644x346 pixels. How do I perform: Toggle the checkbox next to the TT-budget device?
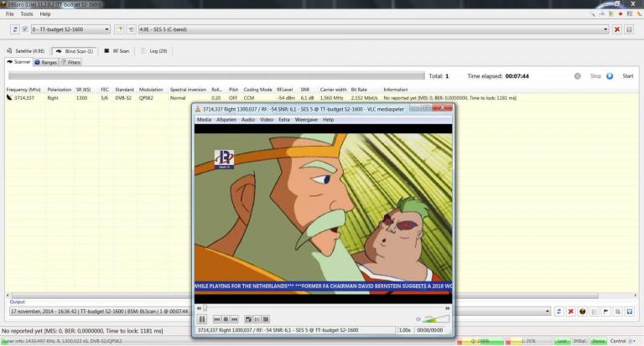25,29
